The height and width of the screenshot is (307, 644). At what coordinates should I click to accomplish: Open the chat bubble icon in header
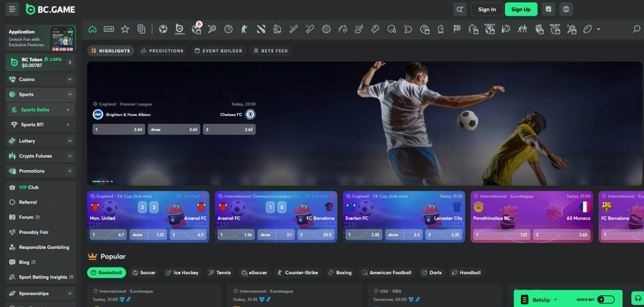click(x=549, y=9)
